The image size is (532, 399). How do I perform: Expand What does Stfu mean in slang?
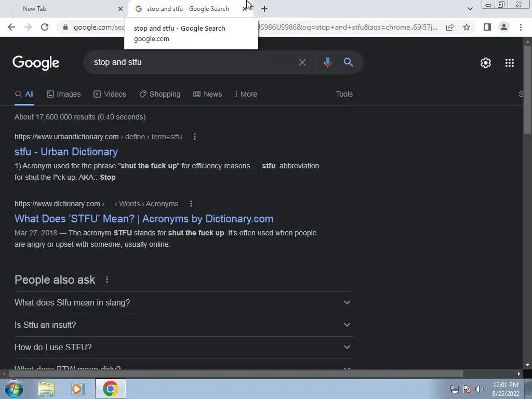184,303
